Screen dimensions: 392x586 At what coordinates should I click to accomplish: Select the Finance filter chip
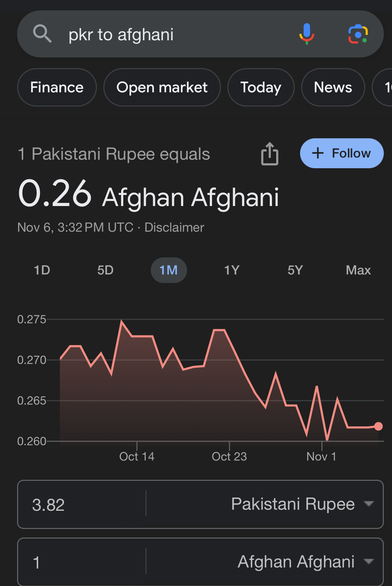57,87
